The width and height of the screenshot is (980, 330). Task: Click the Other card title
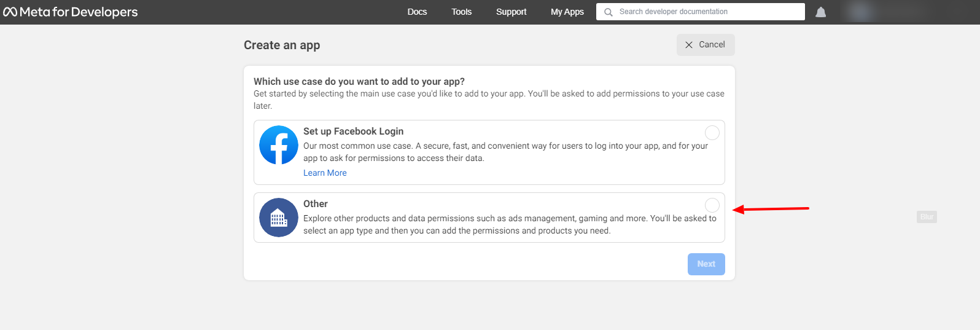coord(316,204)
